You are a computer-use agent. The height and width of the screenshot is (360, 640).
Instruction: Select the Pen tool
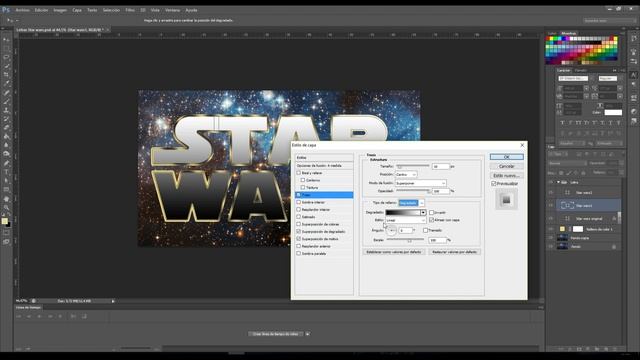tap(6, 163)
